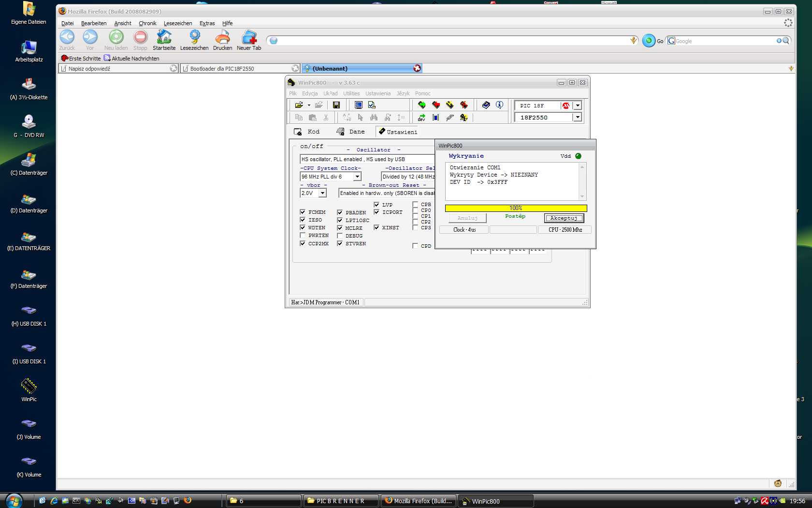The width and height of the screenshot is (812, 508).
Task: Open hardware settings monitor icon in WinPic800
Action: [359, 105]
